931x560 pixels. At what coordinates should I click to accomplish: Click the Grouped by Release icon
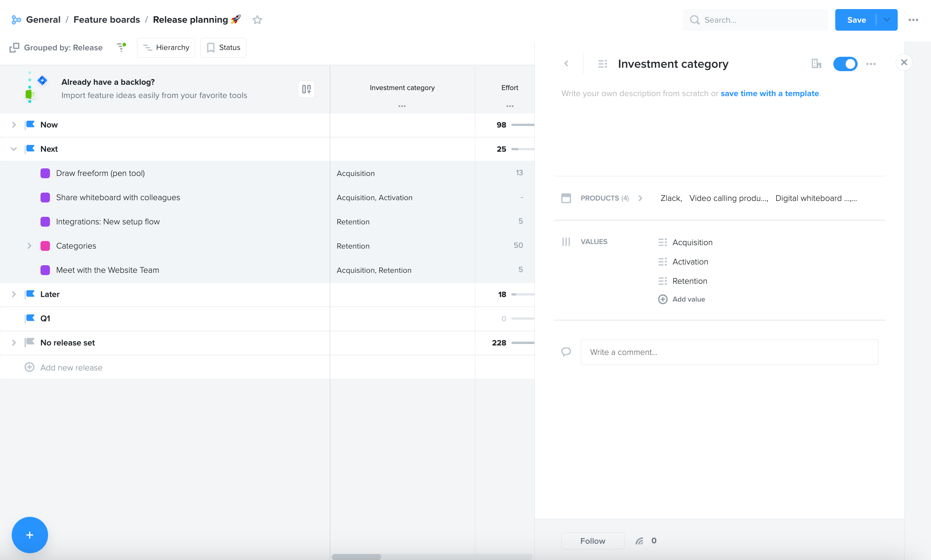tap(14, 48)
